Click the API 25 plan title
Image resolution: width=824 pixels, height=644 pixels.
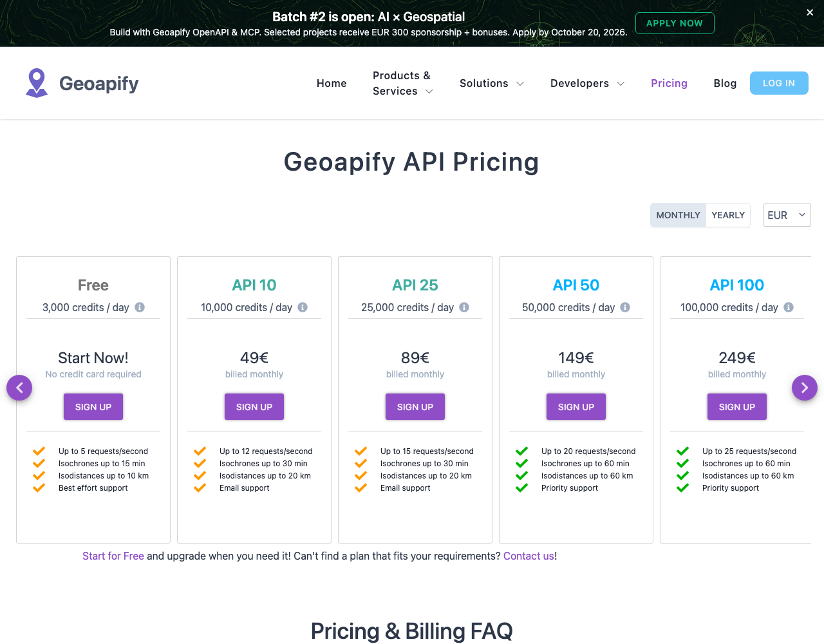pos(415,285)
